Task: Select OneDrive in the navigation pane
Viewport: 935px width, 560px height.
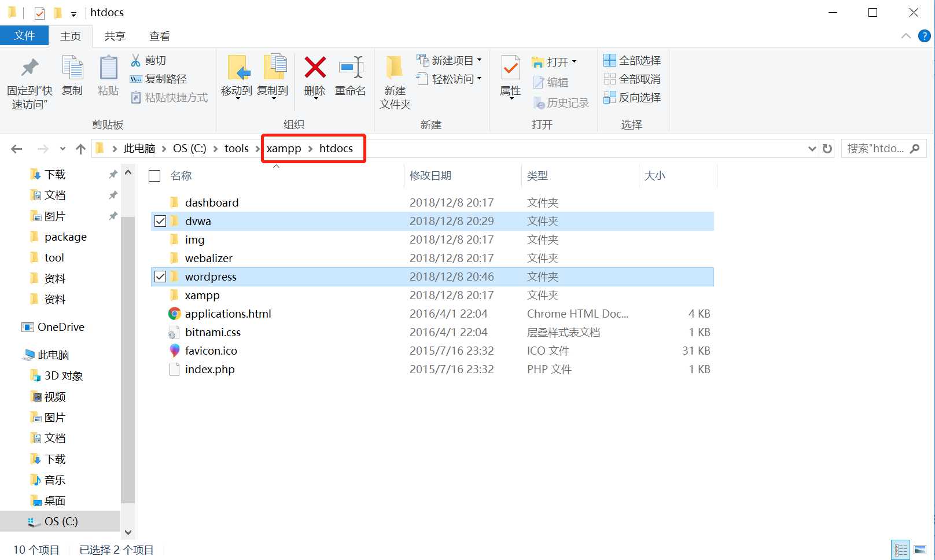Action: pyautogui.click(x=61, y=327)
